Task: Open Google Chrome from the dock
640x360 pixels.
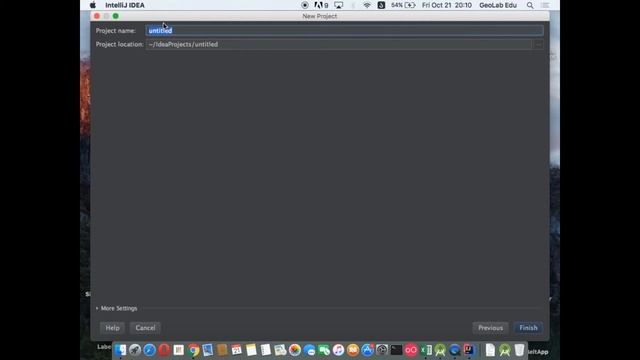Action: [x=193, y=350]
